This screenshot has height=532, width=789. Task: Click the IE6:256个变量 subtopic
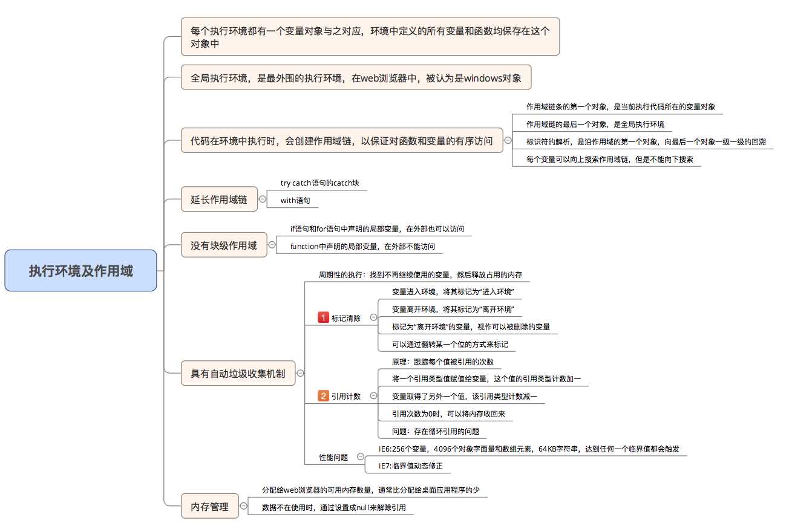529,449
